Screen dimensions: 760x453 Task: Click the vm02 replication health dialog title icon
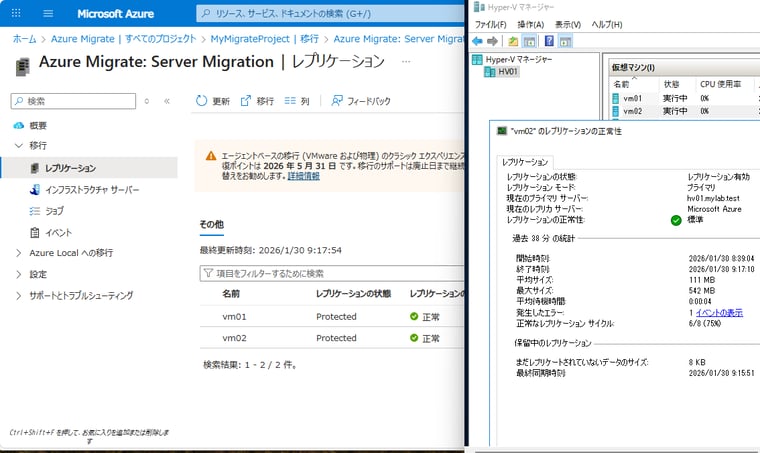502,131
